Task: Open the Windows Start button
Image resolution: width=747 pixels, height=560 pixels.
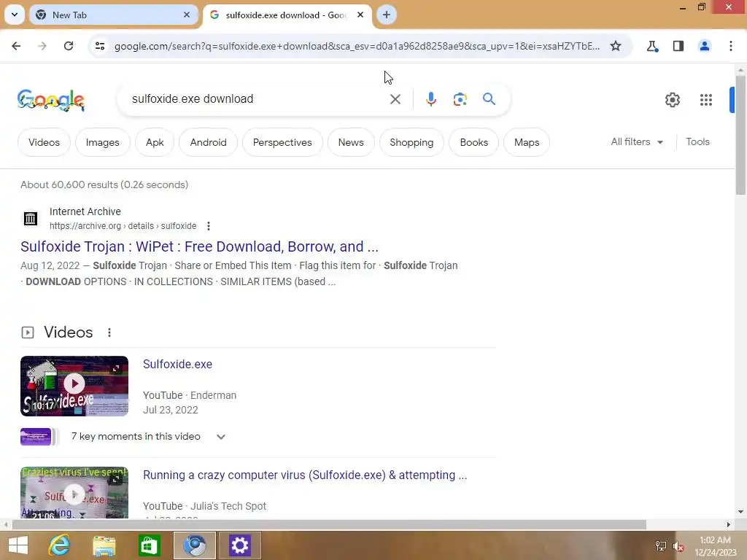Action: (x=18, y=545)
